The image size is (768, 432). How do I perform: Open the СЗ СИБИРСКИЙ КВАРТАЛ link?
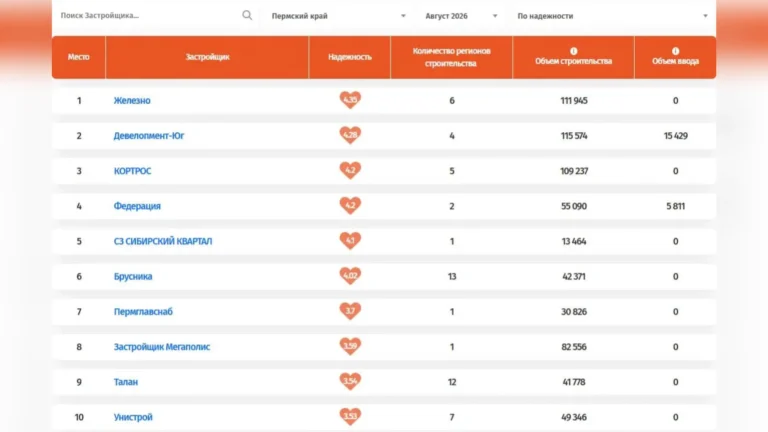(163, 241)
